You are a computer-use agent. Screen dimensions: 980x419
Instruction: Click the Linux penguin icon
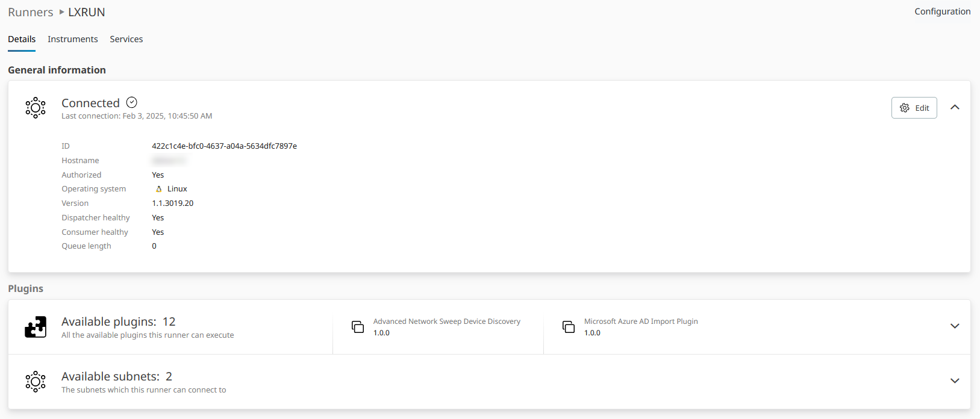158,189
